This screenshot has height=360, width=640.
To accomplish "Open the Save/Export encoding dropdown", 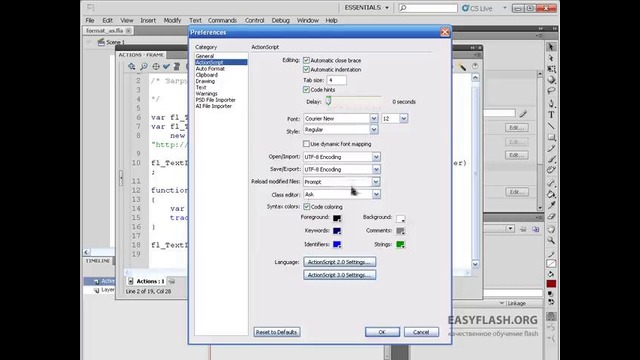I will (x=342, y=169).
